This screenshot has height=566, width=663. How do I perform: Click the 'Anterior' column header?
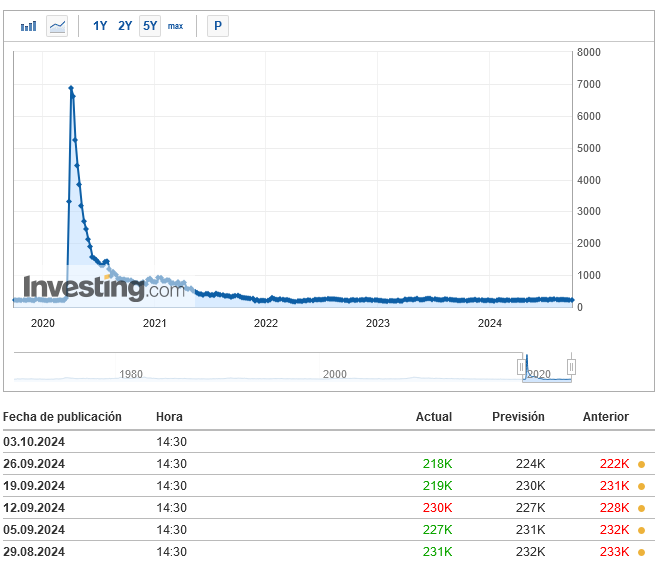point(605,417)
